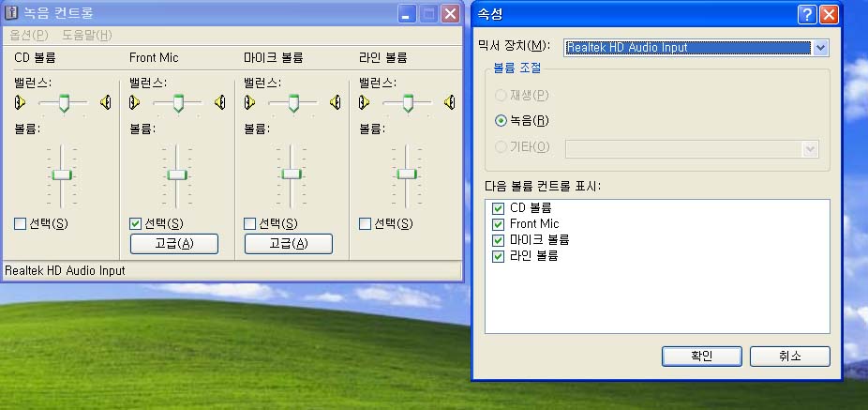Click the 라인 볼륨 balance slider thumb

408,103
